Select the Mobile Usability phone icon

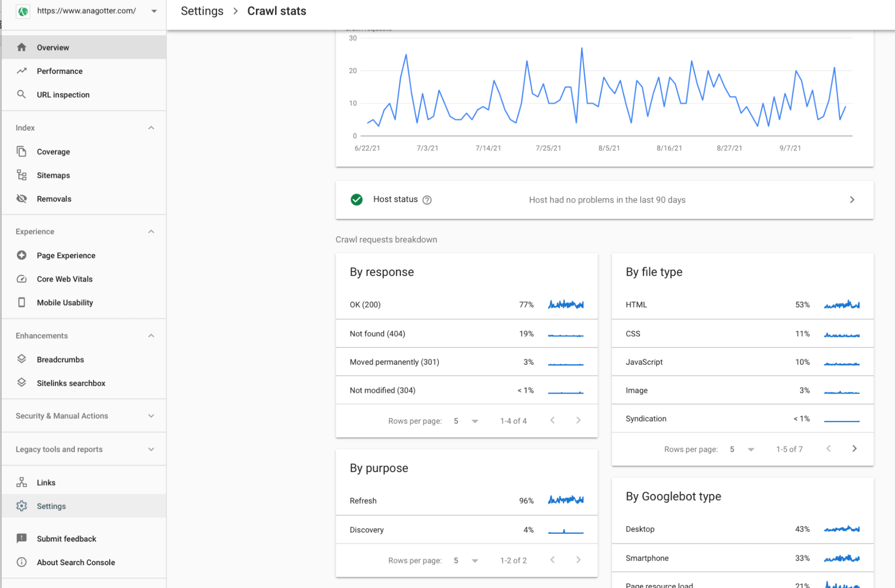tap(21, 303)
